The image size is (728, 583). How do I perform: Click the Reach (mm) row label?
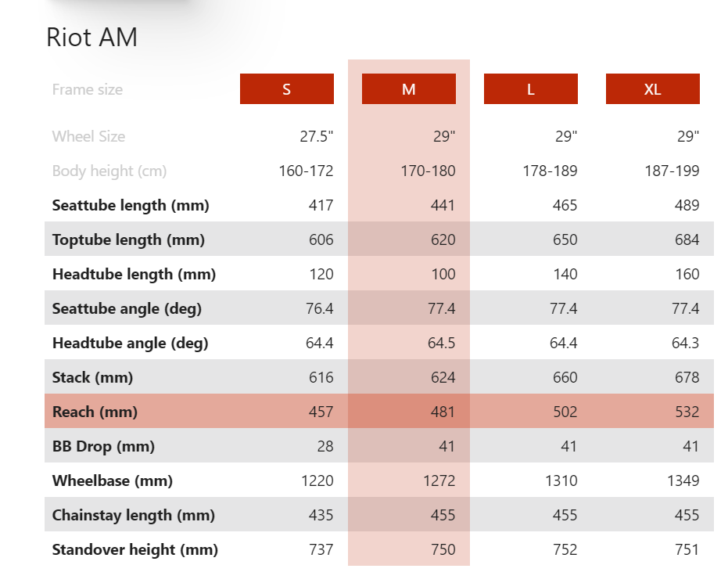pos(95,412)
